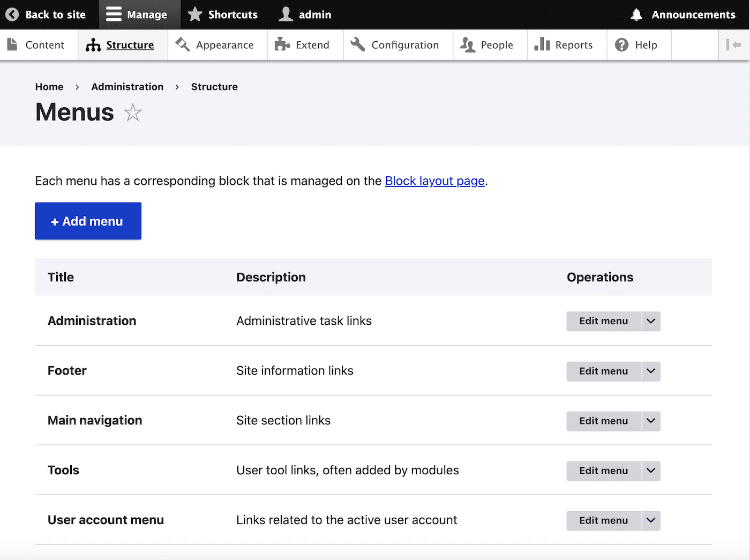Viewport: 750px width, 560px height.
Task: Open the Configuration wrench icon
Action: 357,45
